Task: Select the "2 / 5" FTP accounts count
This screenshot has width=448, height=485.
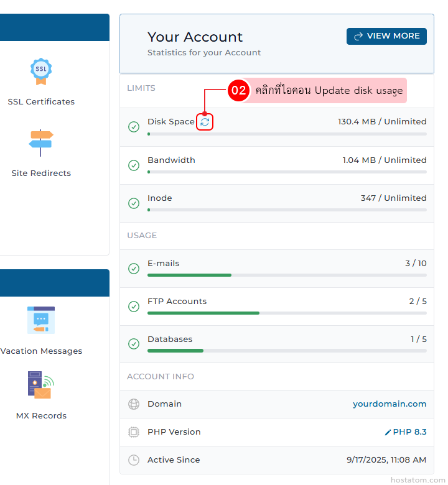Action: tap(418, 302)
